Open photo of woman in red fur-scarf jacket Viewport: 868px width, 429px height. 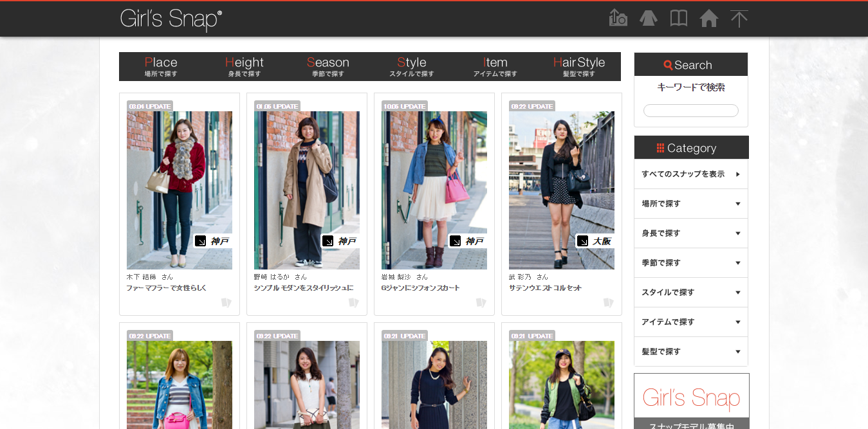coord(180,190)
